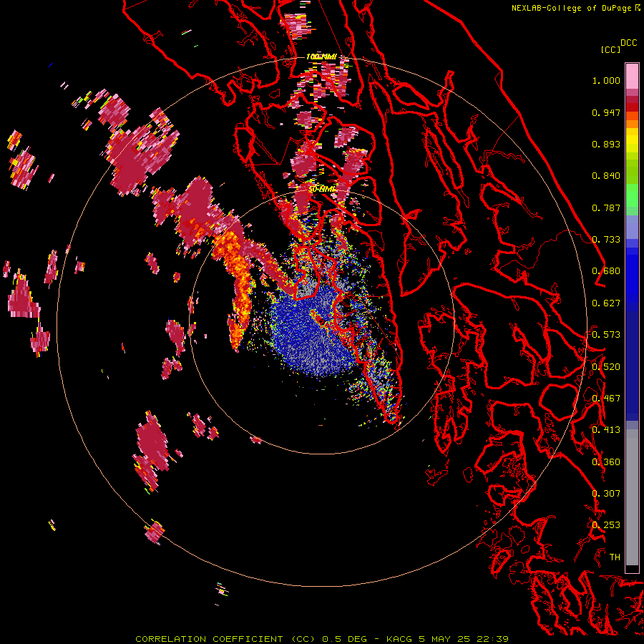Click the CORRELATION COEFFICIENT (CC) caption text
Screen dimensions: 644x644
pos(225,639)
